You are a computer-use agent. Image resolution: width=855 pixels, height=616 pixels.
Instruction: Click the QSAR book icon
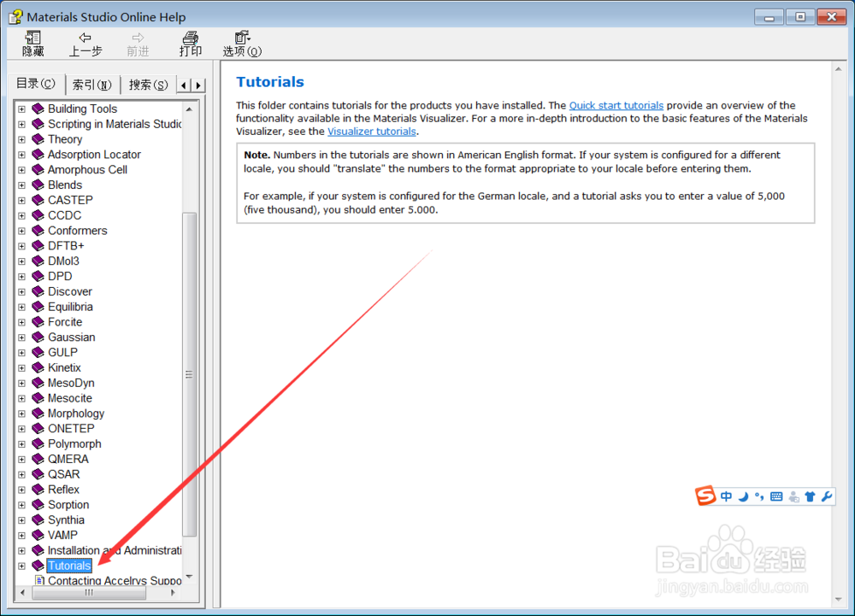pos(38,474)
